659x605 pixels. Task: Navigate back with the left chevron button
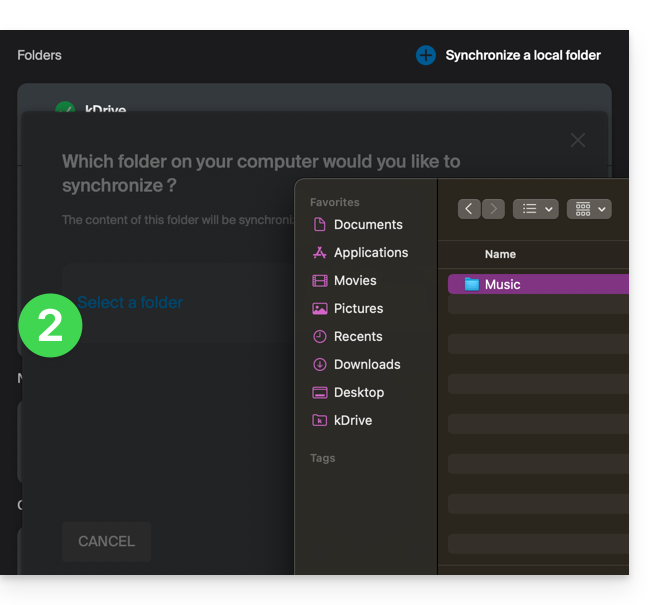[469, 209]
